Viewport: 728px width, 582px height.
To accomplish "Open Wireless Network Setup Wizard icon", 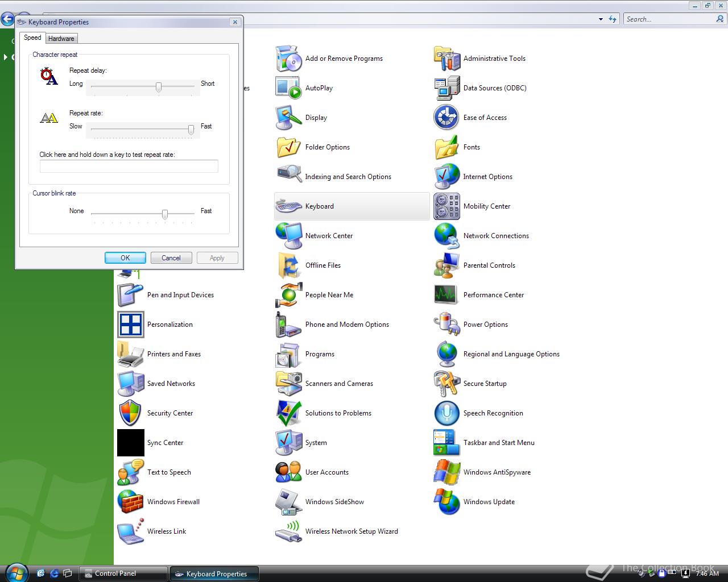I will 288,531.
